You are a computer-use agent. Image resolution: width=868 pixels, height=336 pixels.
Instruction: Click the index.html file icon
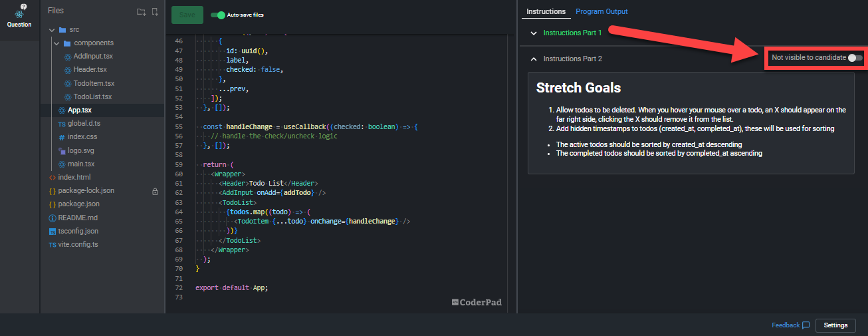coord(53,178)
